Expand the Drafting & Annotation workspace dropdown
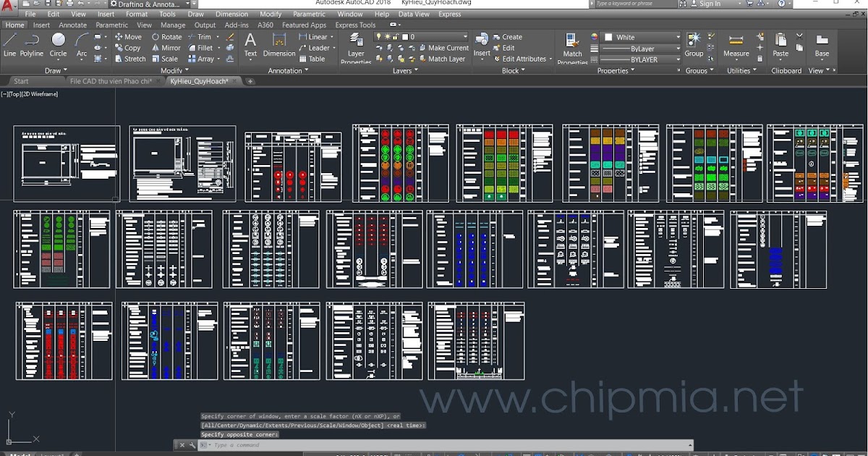 [x=149, y=4]
